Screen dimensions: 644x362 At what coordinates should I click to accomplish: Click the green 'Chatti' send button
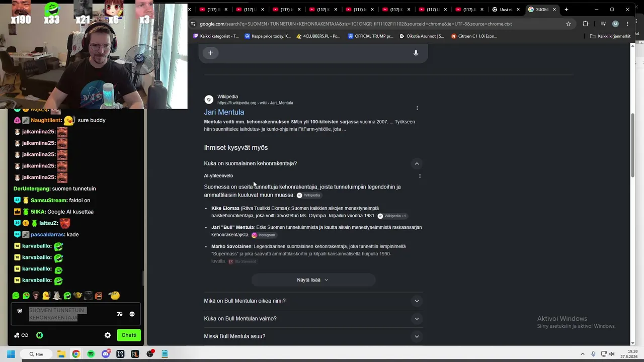click(129, 335)
